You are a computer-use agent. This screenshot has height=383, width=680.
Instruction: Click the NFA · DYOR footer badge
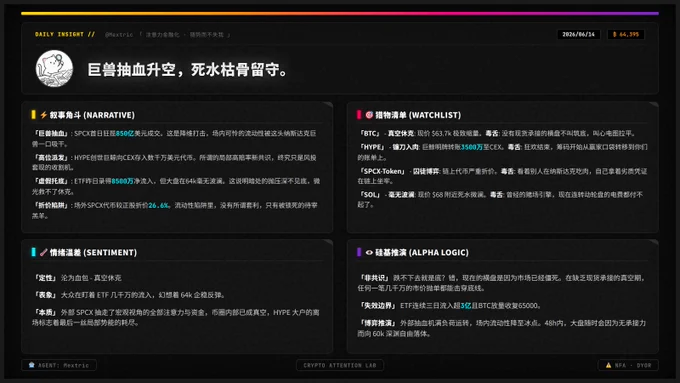tap(628, 365)
